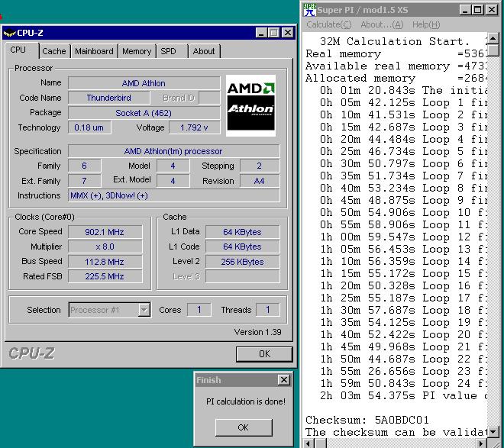Click the L1 Code value 64 KBytes
This screenshot has width=504, height=448.
coord(242,247)
